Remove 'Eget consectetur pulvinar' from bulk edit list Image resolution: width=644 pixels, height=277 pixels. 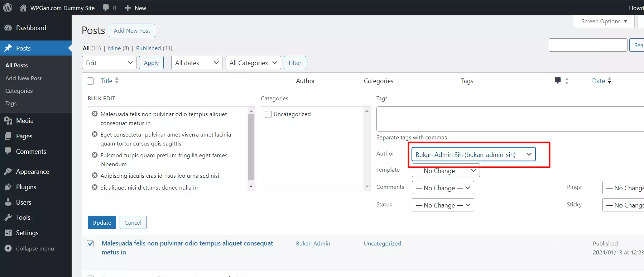[95, 134]
